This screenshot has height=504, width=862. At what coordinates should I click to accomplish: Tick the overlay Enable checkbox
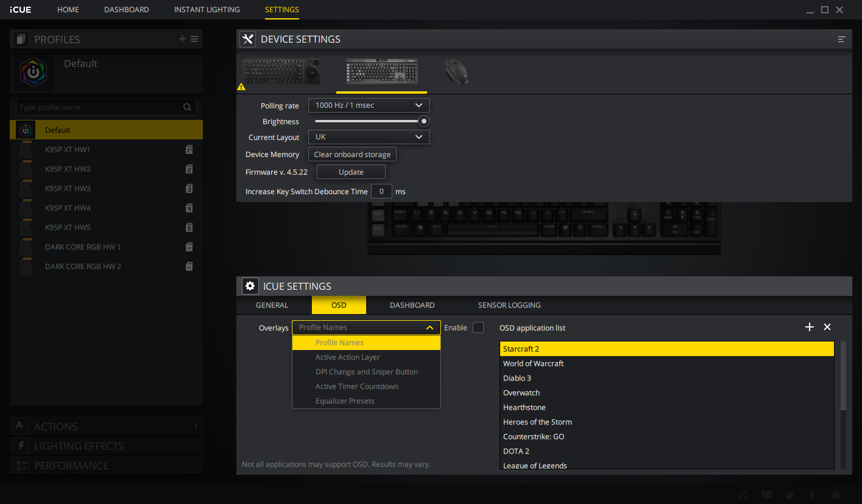point(478,327)
